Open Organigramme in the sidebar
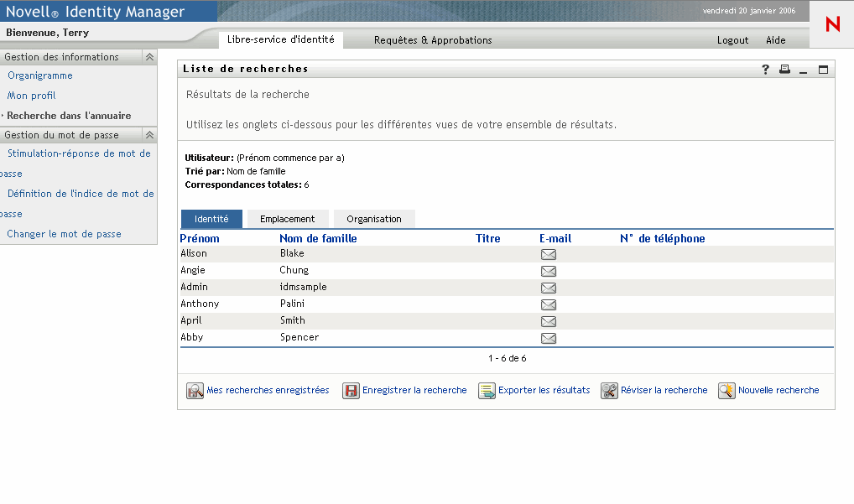This screenshot has width=854, height=504. [39, 75]
